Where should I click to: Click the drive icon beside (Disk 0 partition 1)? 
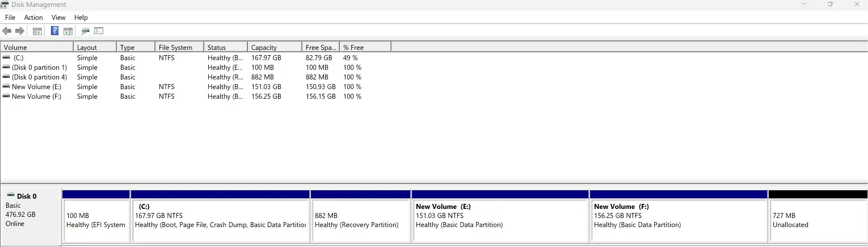[x=6, y=67]
